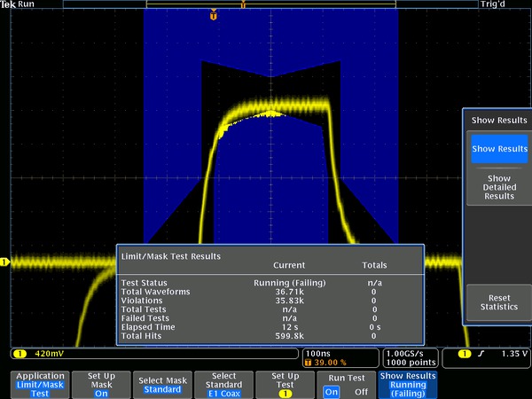
Task: Click the waveform record view bar at top
Action: coord(270,4)
